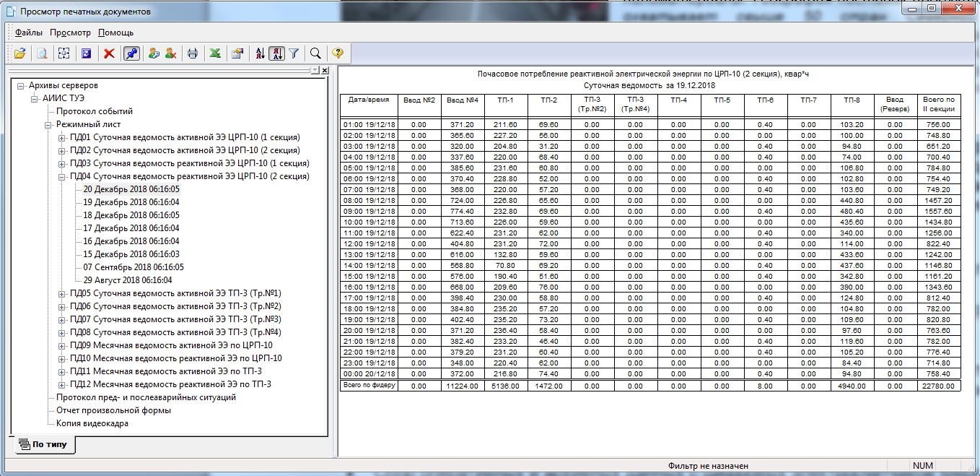Viewport: 980px width, 476px height.
Task: Click the fit-to-frame selection toolbar icon
Action: tap(64, 53)
